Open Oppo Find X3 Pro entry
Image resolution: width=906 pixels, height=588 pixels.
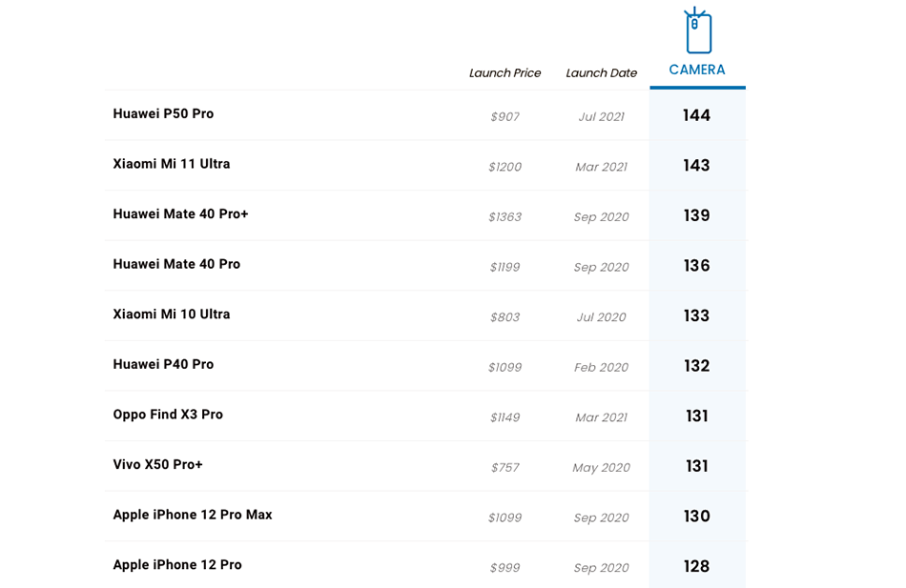(168, 415)
